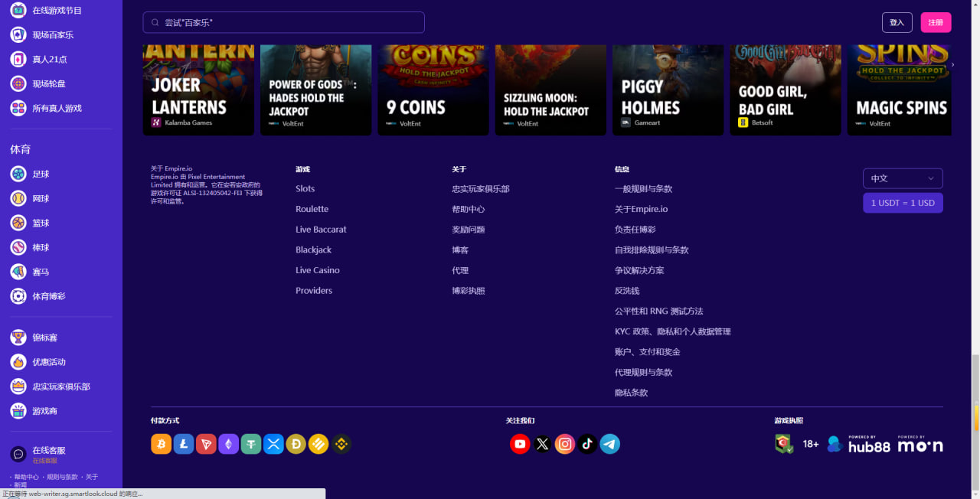Open the Power of Gods Hades game card
The height and width of the screenshot is (499, 980).
(x=315, y=90)
